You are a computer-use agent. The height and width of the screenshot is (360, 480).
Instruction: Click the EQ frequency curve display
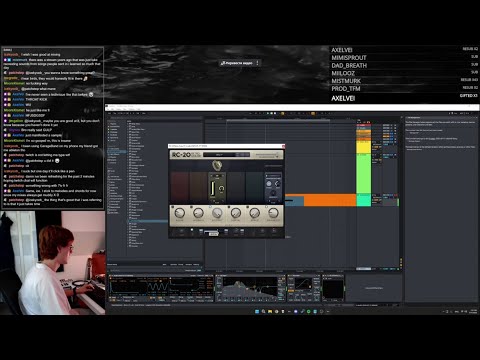coord(250,288)
